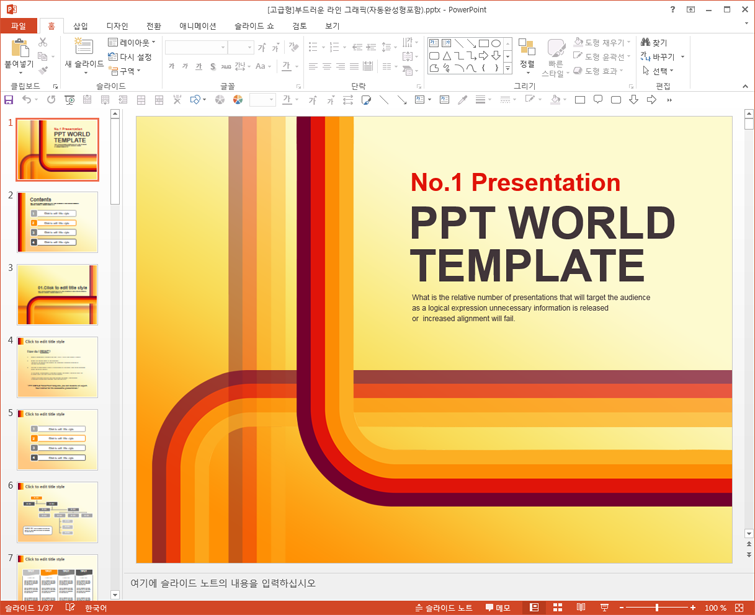755x615 pixels.
Task: Click the New Slide (새 슬라이드) icon
Action: [84, 47]
